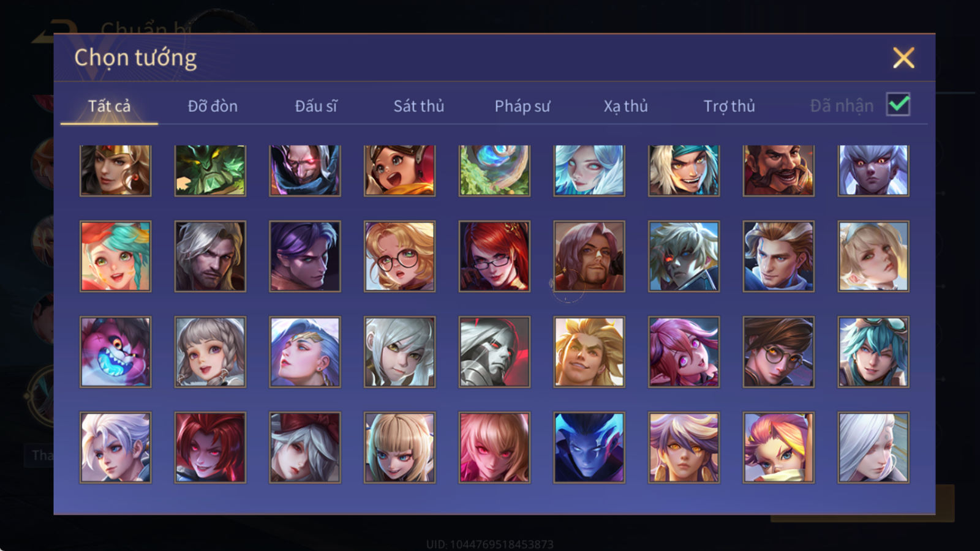980x551 pixels.
Task: Open the Trợ thủ tab
Action: pyautogui.click(x=729, y=106)
